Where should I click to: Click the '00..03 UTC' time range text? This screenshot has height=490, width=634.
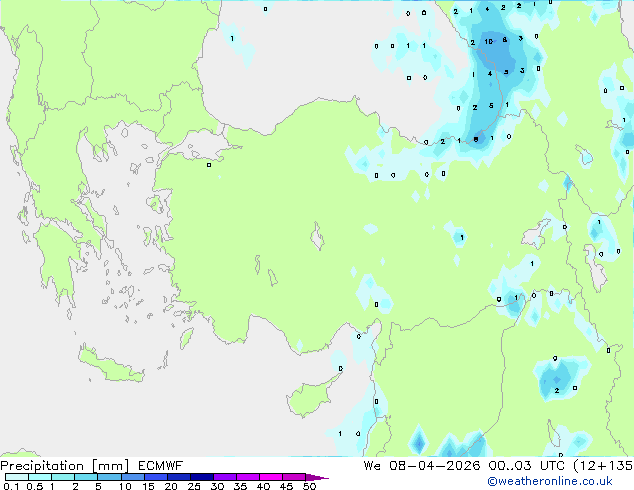click(x=526, y=466)
